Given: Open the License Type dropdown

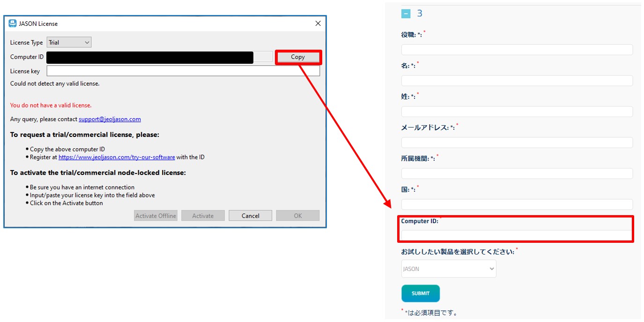Looking at the screenshot, I should click(x=68, y=42).
